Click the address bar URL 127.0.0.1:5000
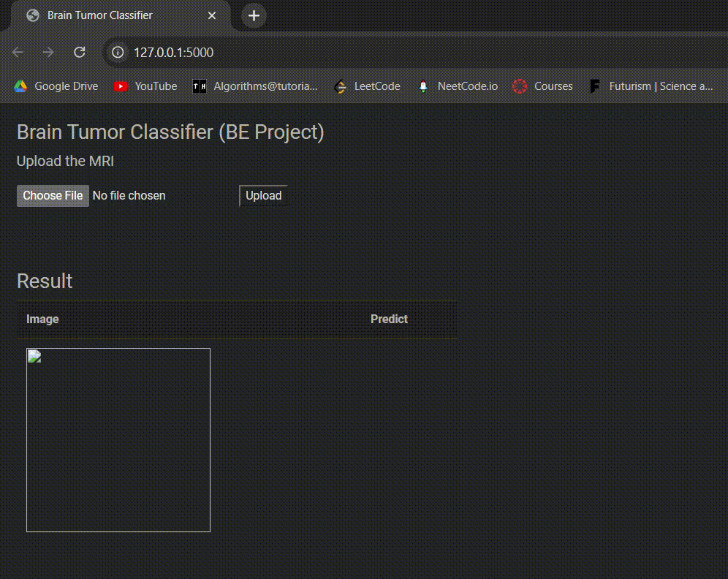 coord(174,53)
